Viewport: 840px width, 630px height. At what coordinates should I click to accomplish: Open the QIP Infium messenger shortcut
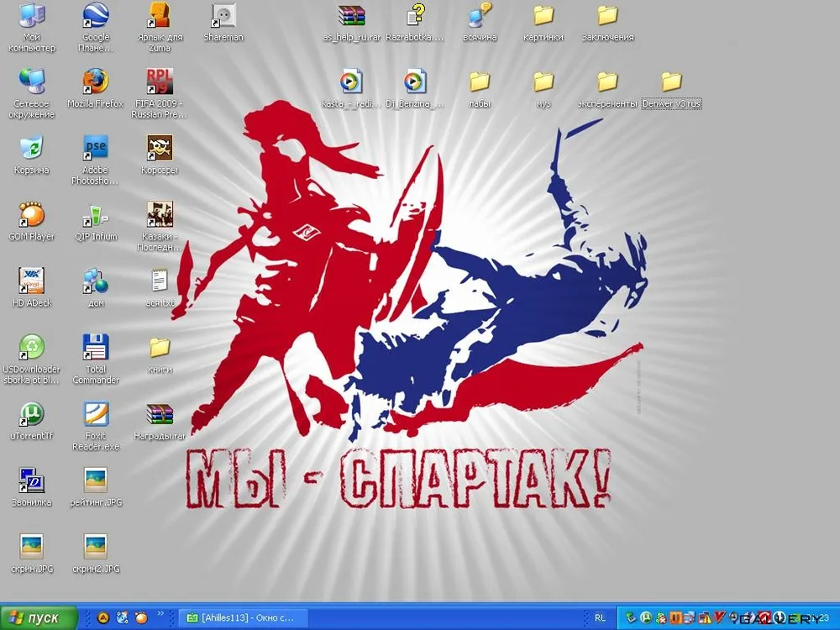tap(96, 215)
